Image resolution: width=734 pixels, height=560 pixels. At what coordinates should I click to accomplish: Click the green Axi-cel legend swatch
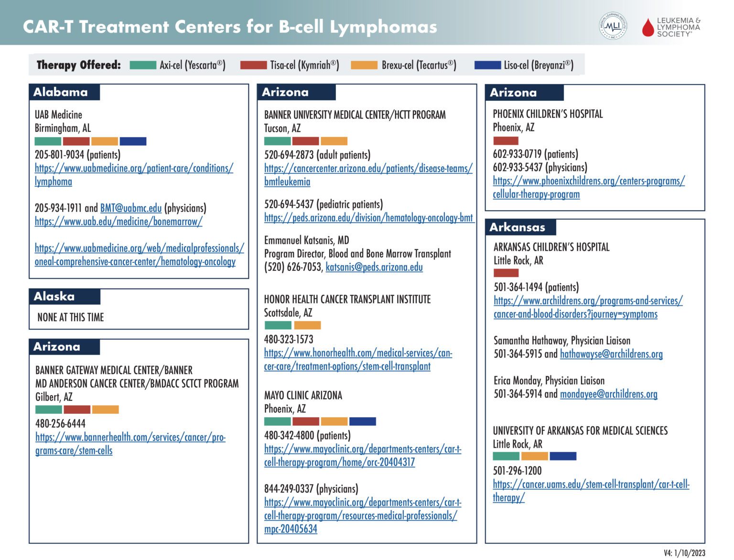143,65
